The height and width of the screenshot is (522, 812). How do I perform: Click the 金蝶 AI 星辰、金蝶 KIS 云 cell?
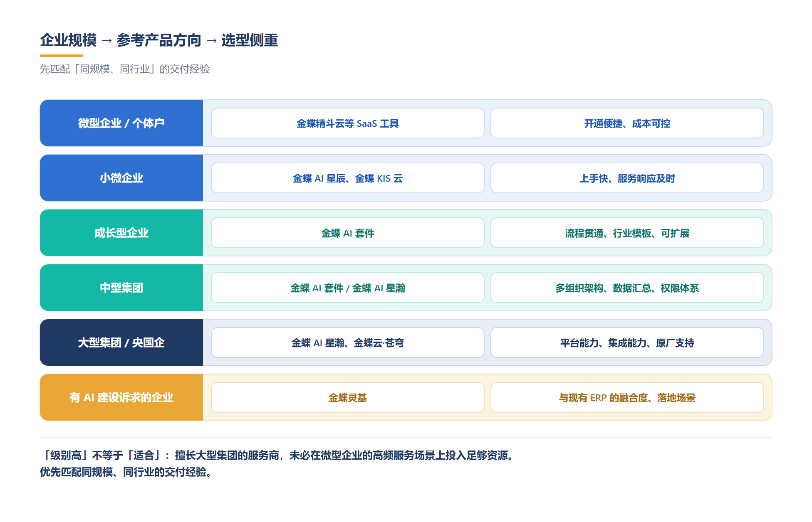(348, 178)
